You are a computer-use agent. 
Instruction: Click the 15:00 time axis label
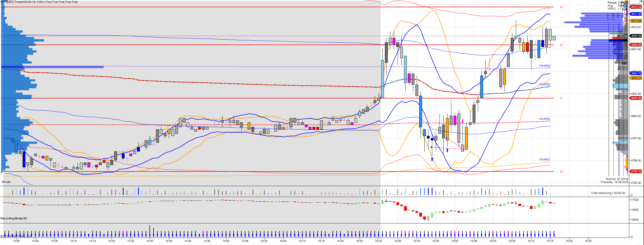pyautogui.click(x=264, y=241)
